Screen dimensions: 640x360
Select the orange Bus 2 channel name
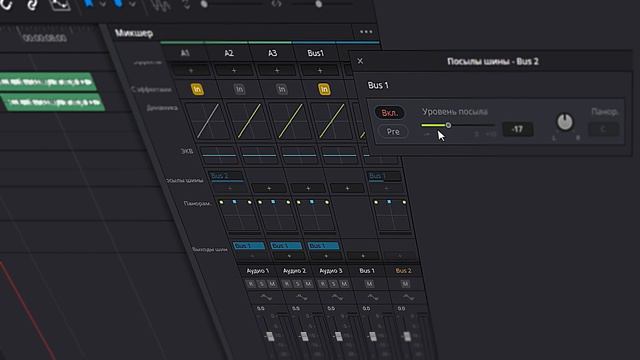click(403, 271)
